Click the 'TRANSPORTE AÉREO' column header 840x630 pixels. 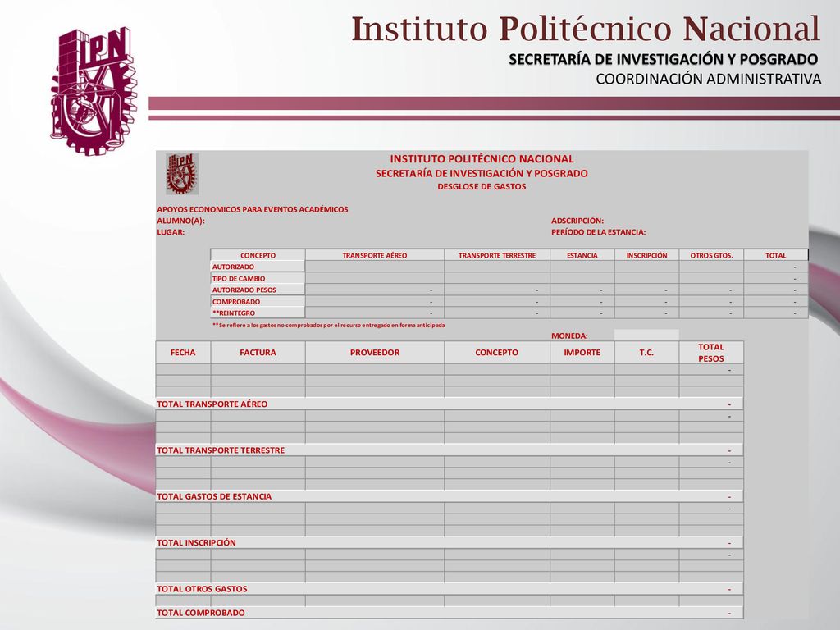374,256
